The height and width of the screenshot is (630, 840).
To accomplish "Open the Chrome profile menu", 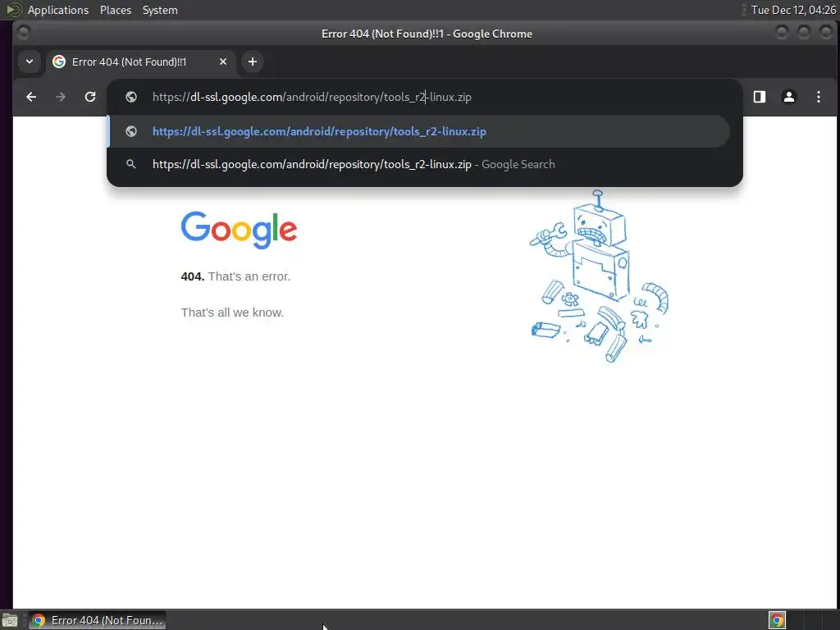I will [788, 97].
